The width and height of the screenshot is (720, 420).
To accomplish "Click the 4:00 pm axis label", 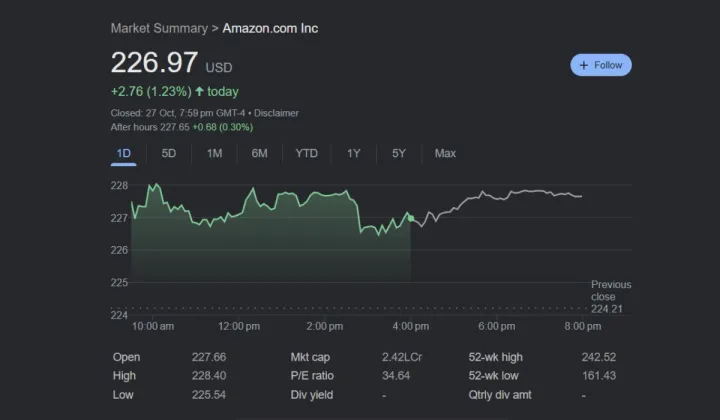I will [411, 326].
